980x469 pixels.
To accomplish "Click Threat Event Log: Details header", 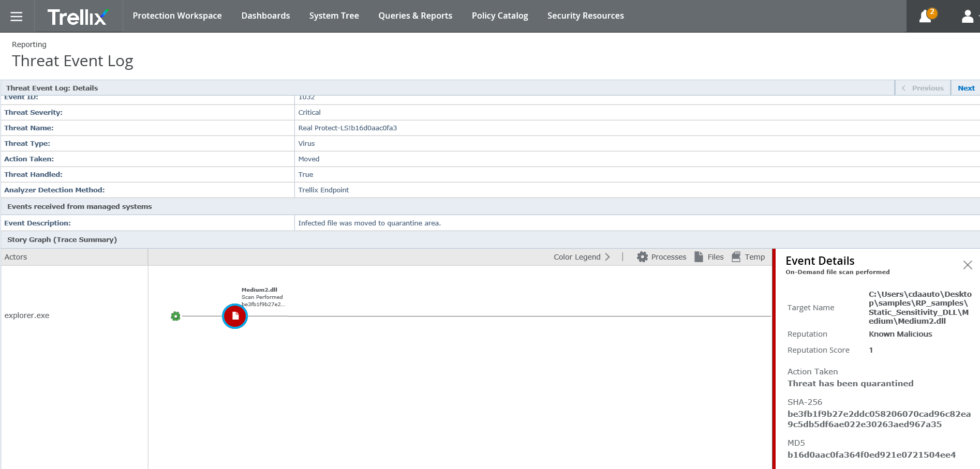I will point(52,88).
